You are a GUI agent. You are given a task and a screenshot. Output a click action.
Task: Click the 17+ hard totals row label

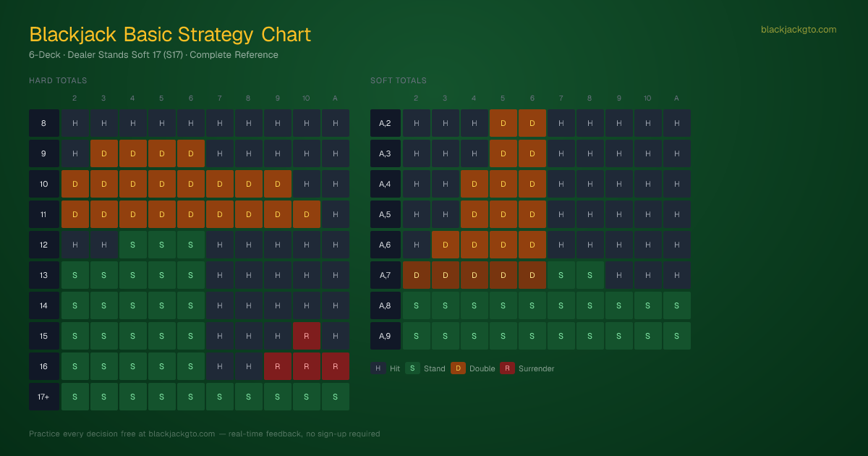pyautogui.click(x=43, y=397)
